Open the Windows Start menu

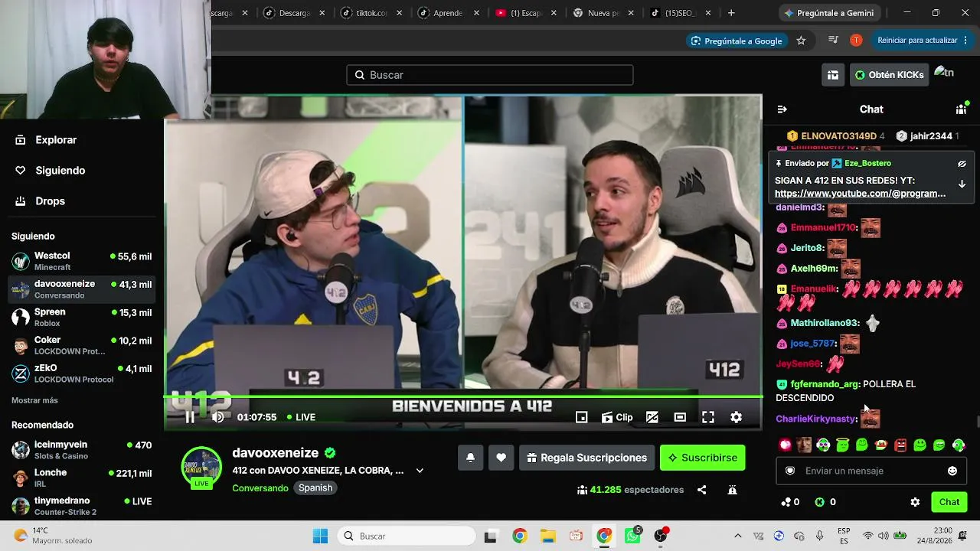320,536
